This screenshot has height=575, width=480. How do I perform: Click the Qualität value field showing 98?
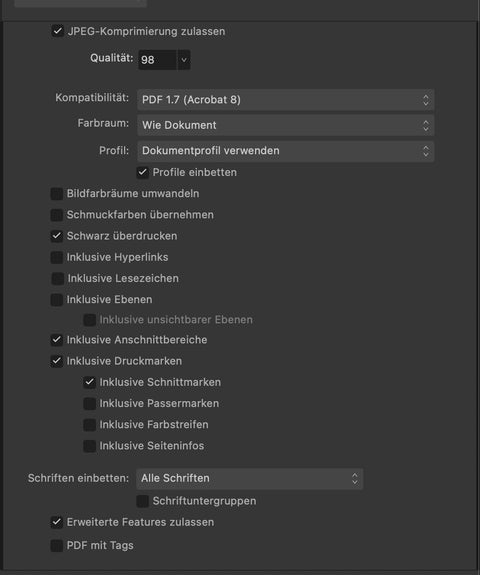point(158,59)
